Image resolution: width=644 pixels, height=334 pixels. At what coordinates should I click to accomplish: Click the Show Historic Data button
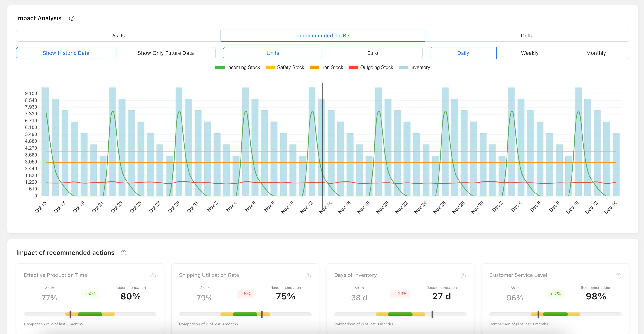[66, 53]
